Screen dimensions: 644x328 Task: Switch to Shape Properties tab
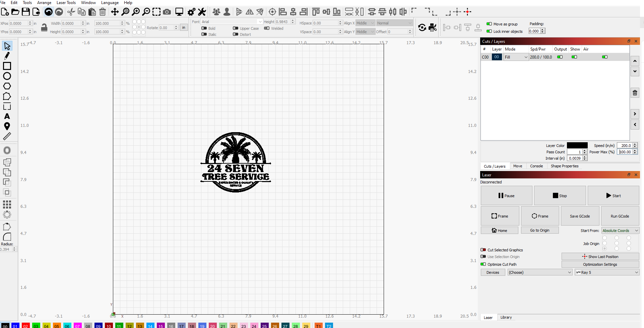coord(565,166)
